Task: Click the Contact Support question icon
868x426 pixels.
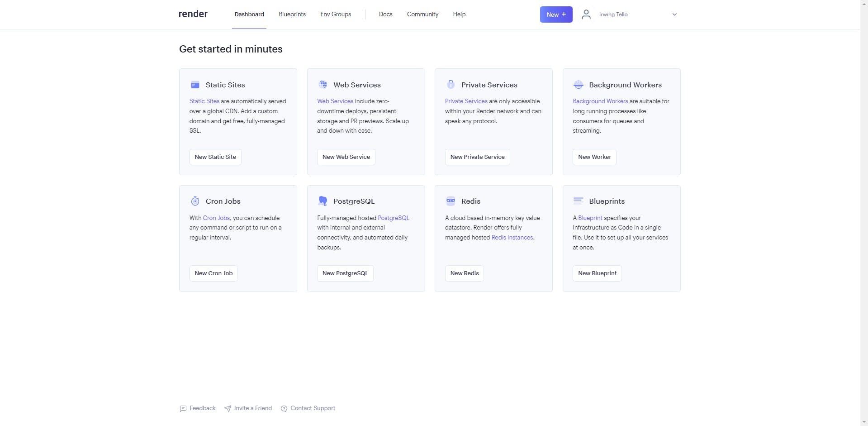Action: 284,408
